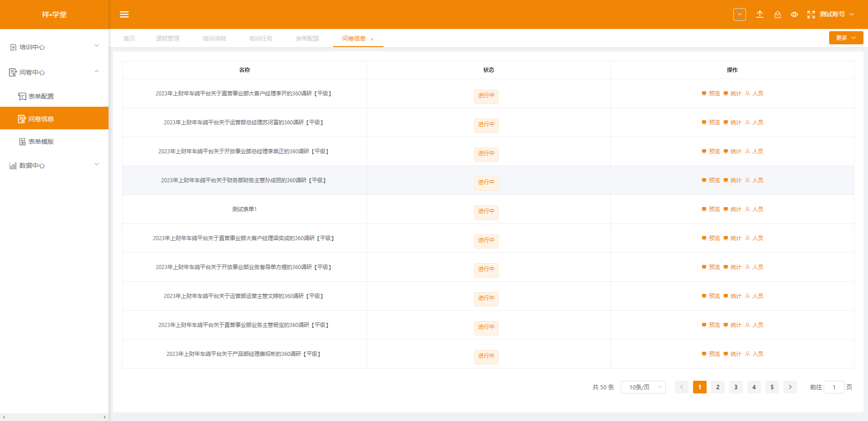Open 统计 for the 李开 survey row
This screenshot has height=421, width=868.
click(732, 94)
